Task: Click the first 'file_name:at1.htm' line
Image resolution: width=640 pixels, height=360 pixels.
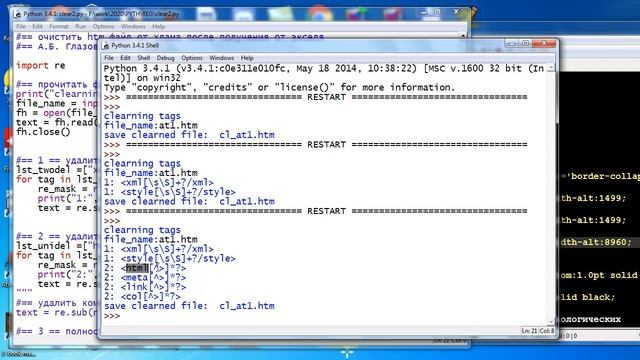Action: pyautogui.click(x=151, y=125)
